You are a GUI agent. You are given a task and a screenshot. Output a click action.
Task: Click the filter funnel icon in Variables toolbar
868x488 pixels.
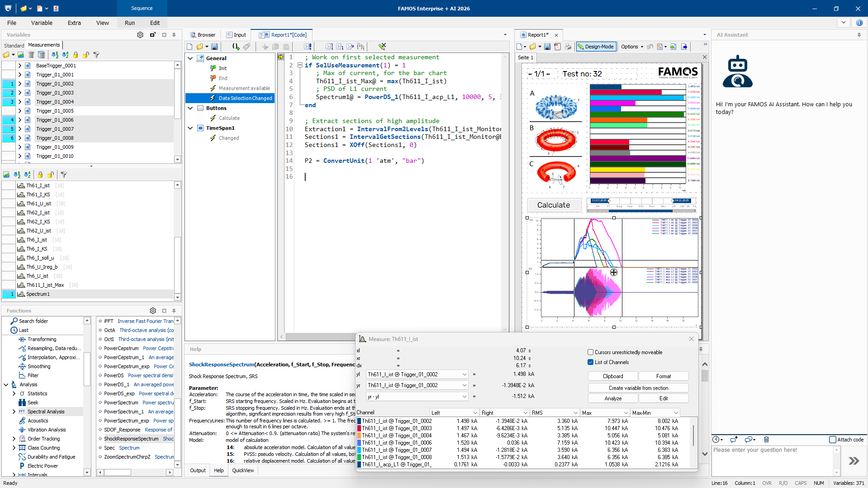tap(96, 55)
